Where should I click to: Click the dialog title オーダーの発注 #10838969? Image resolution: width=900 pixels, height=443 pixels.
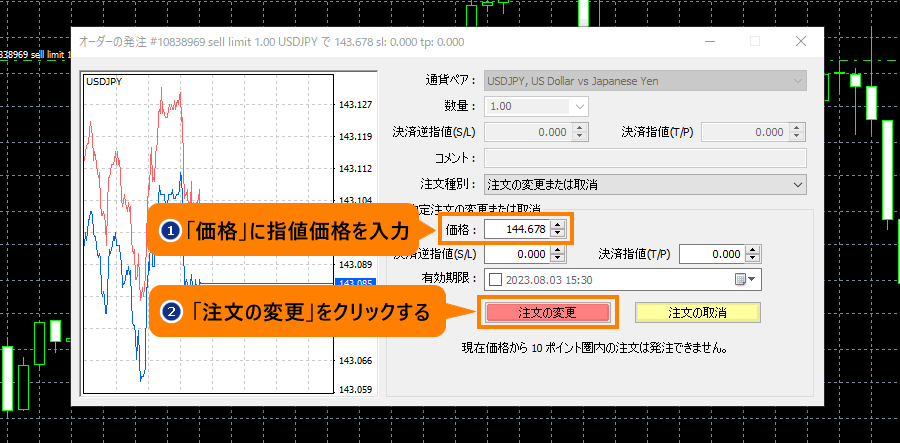271,42
